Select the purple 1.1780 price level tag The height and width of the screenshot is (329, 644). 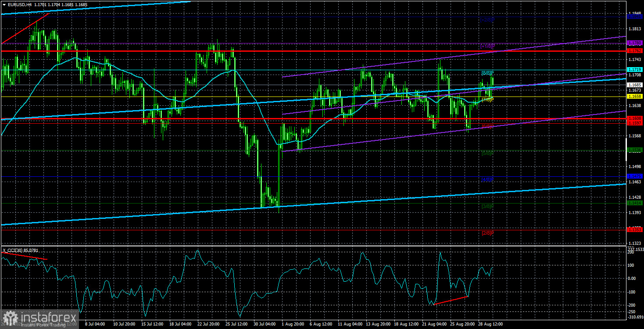(635, 43)
